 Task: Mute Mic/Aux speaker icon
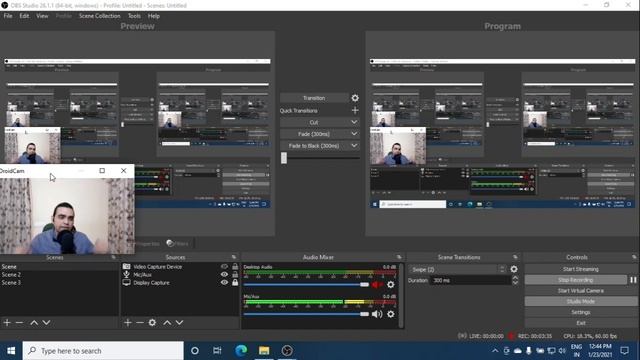click(377, 314)
